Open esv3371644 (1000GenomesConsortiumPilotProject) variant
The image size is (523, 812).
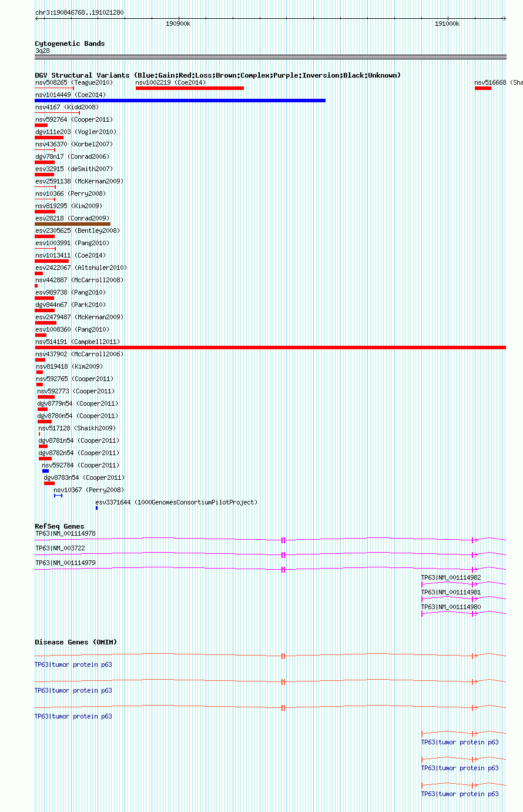pos(177,502)
